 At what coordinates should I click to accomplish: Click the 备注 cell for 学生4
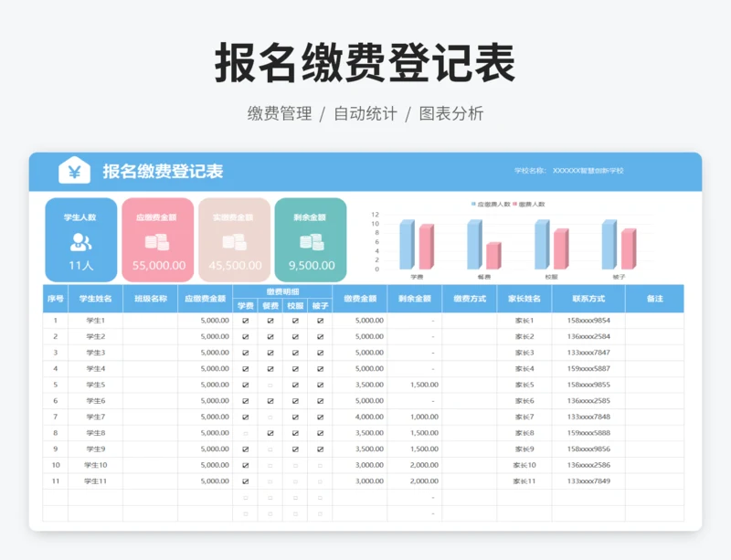[654, 369]
